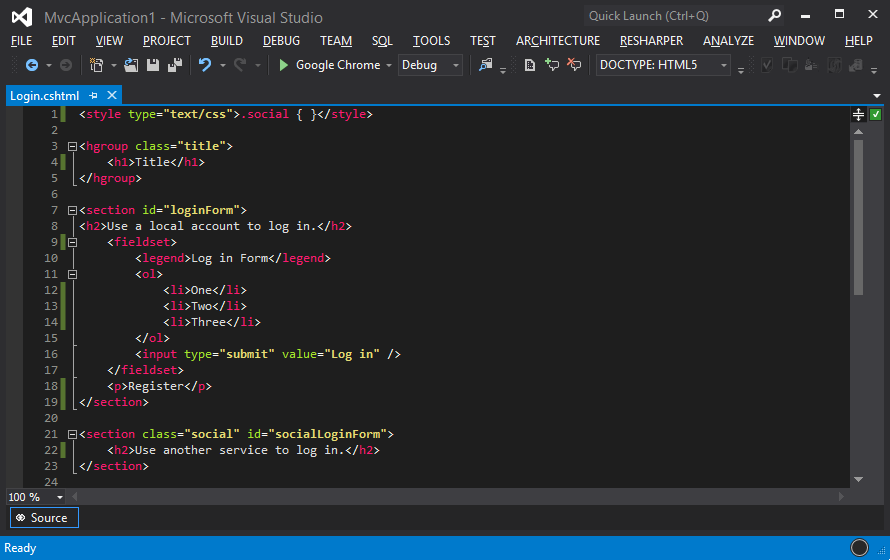
Task: Click the Quick Launch search magnifier icon
Action: (774, 16)
